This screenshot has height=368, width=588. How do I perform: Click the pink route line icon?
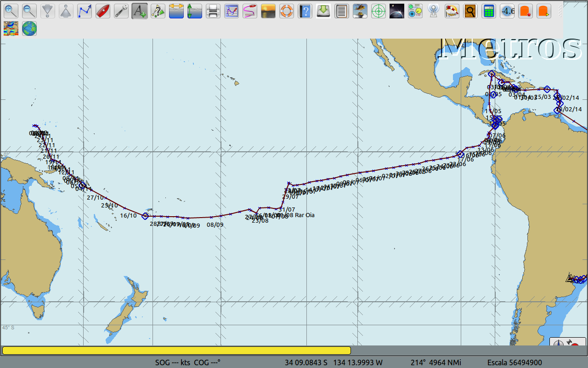pyautogui.click(x=250, y=11)
